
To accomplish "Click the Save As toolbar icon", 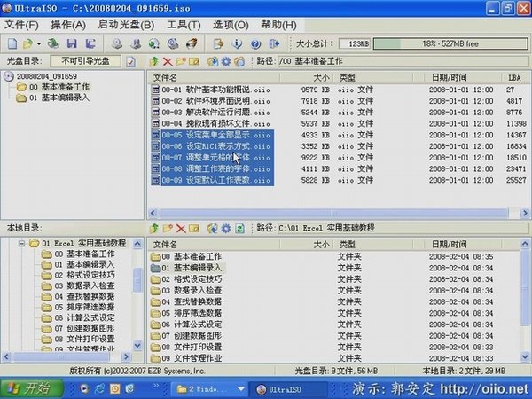I will coord(90,43).
